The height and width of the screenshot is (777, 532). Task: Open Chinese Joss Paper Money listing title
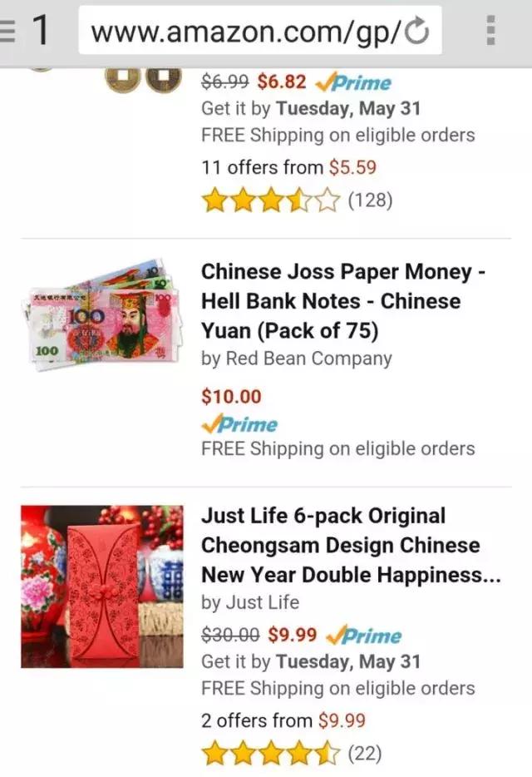point(343,301)
